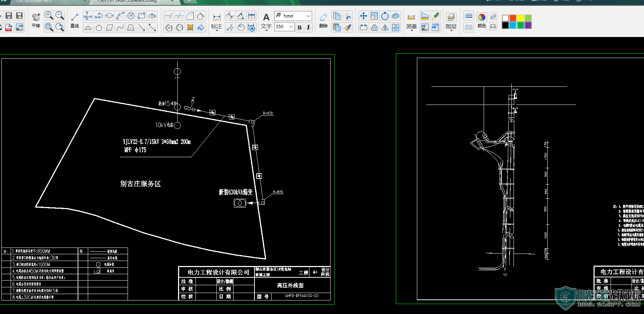This screenshot has width=644, height=314.
Task: Click the copy icon
Action: click(x=337, y=16)
